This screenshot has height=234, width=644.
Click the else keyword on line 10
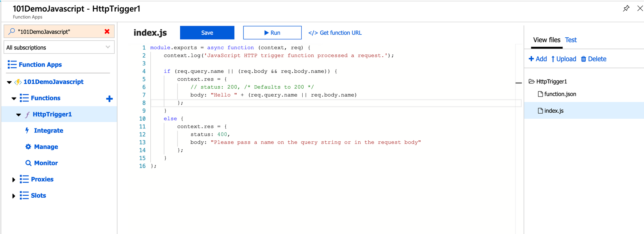tap(170, 118)
